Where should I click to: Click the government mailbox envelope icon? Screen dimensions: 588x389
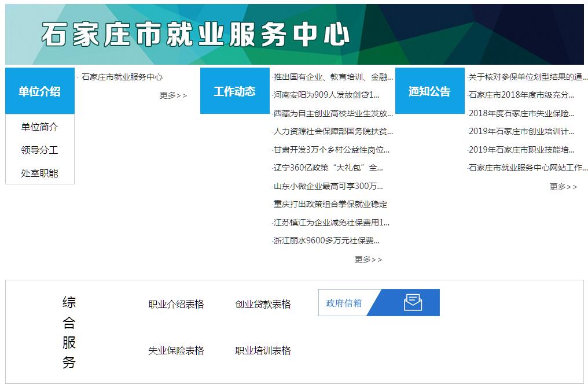[x=413, y=302]
